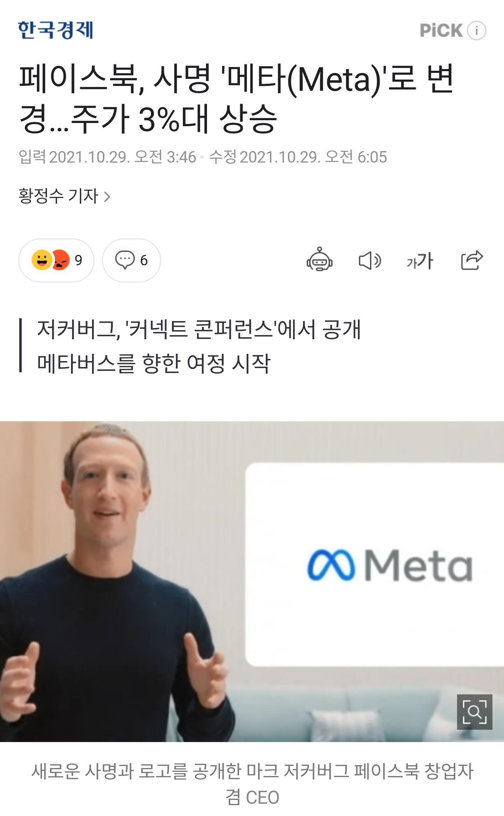Image resolution: width=504 pixels, height=816 pixels.
Task: Tap the share icon
Action: (472, 260)
